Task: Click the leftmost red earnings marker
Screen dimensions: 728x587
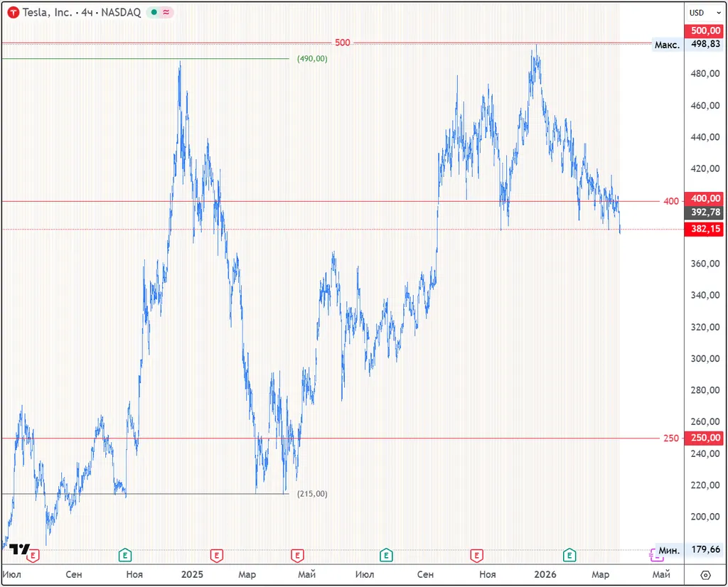Action: coord(33,554)
